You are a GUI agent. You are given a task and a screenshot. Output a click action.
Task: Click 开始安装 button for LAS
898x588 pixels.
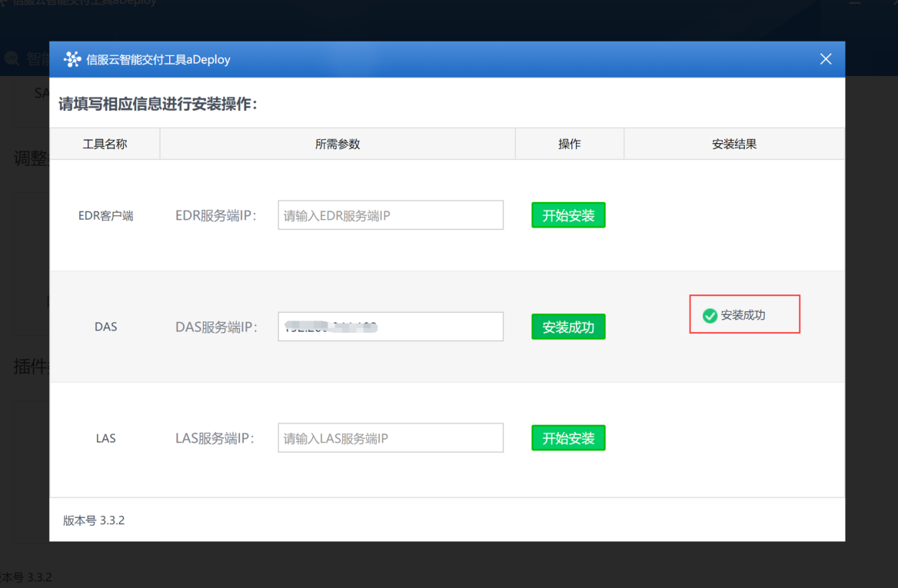(568, 438)
